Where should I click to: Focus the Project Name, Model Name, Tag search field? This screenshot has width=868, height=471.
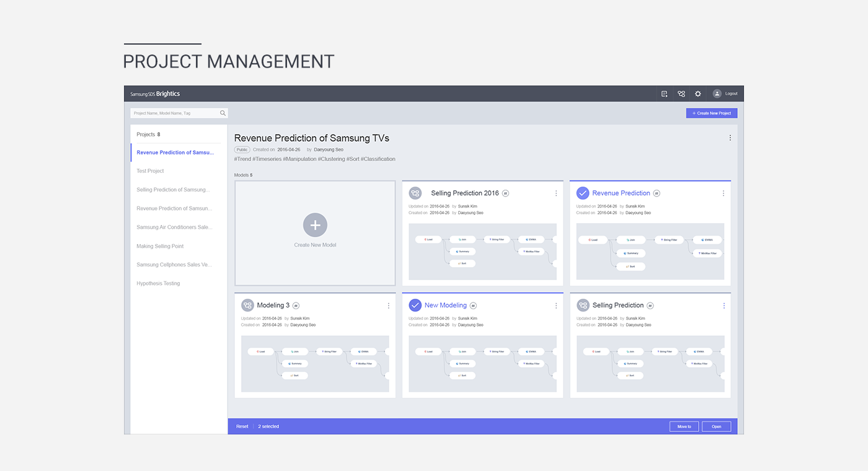[x=179, y=113]
